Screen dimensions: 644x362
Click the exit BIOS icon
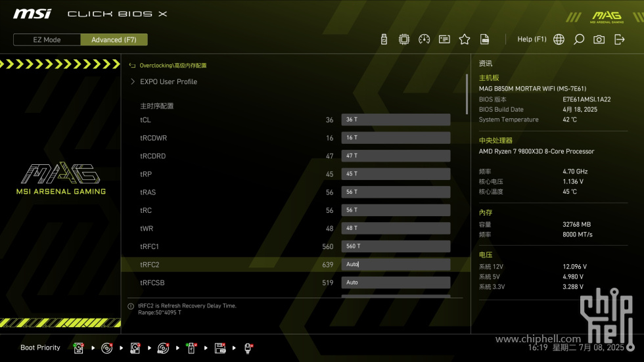(619, 39)
